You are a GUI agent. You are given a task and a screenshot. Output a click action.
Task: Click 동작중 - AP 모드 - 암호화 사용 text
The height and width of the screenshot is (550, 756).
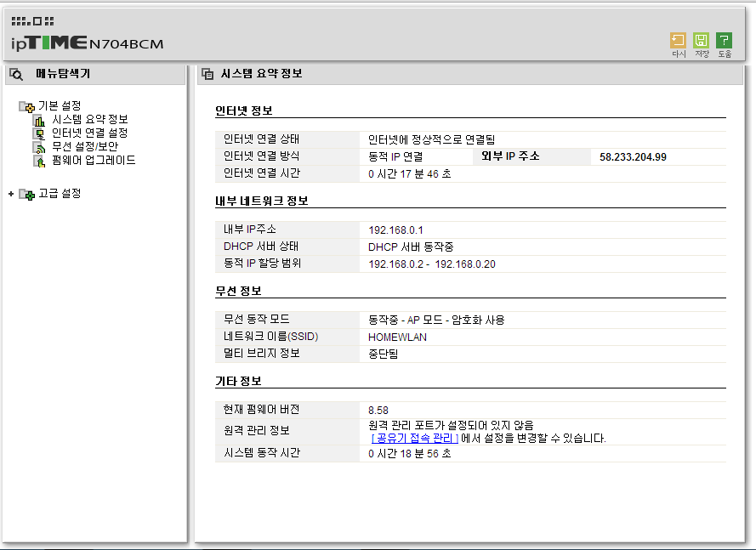coord(436,320)
